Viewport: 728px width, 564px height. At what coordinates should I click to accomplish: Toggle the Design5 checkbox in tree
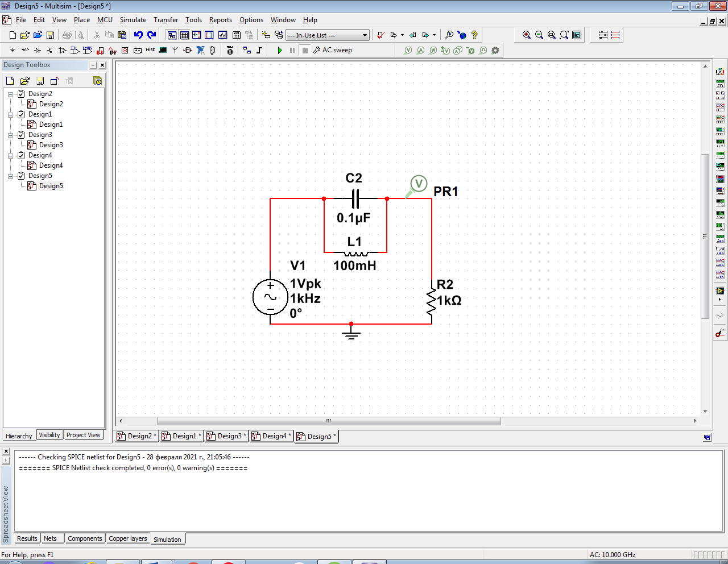[21, 176]
